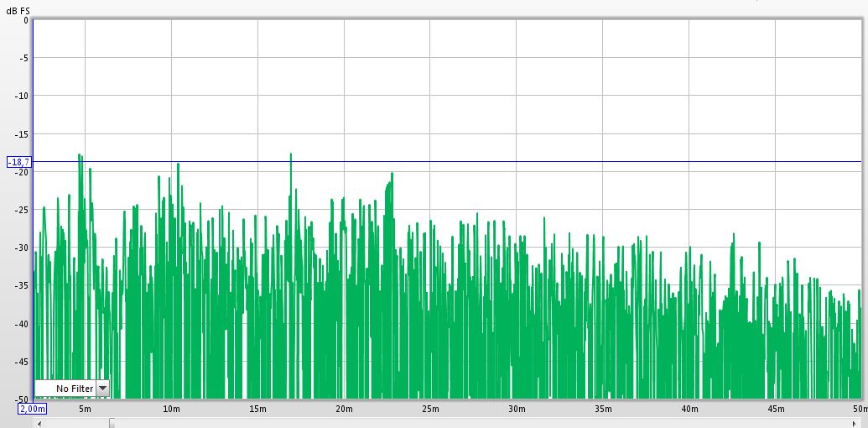Click the -15 level axis label

pyautogui.click(x=22, y=134)
